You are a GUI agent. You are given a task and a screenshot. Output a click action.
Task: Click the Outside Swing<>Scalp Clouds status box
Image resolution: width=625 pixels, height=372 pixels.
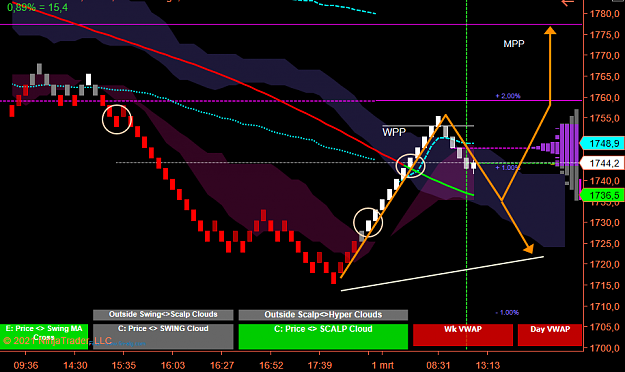click(x=163, y=315)
